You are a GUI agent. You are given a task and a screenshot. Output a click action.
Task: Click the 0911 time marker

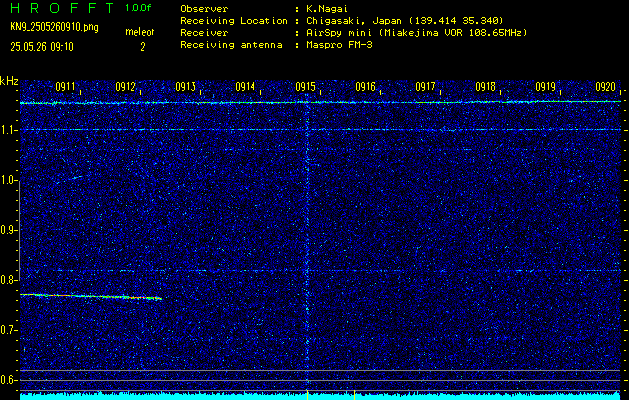point(65,87)
